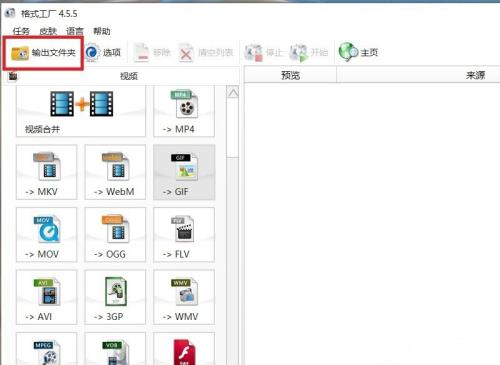The image size is (500, 365).
Task: Open the 任务 menu
Action: [21, 31]
